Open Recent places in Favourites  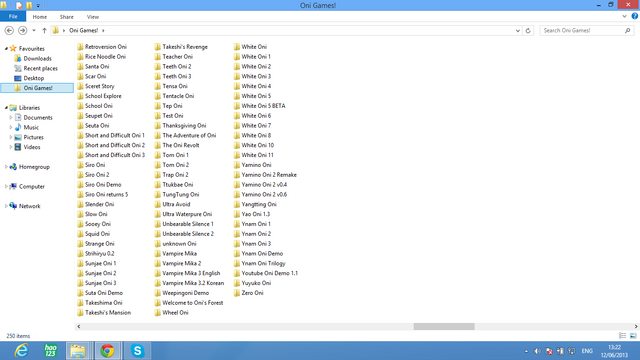tap(40, 68)
